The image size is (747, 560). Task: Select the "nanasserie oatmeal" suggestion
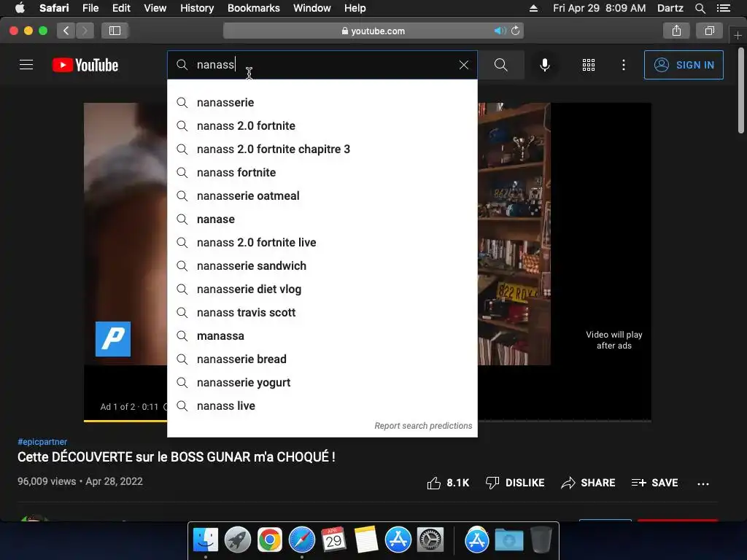point(322,195)
